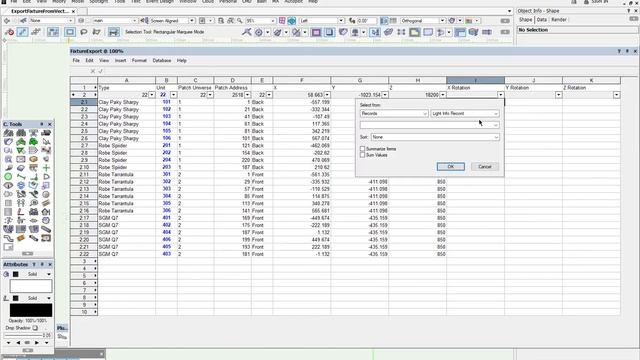Click the last tool icon at bottom of C. Tools
Image resolution: width=640 pixels, height=360 pixels.
8,247
